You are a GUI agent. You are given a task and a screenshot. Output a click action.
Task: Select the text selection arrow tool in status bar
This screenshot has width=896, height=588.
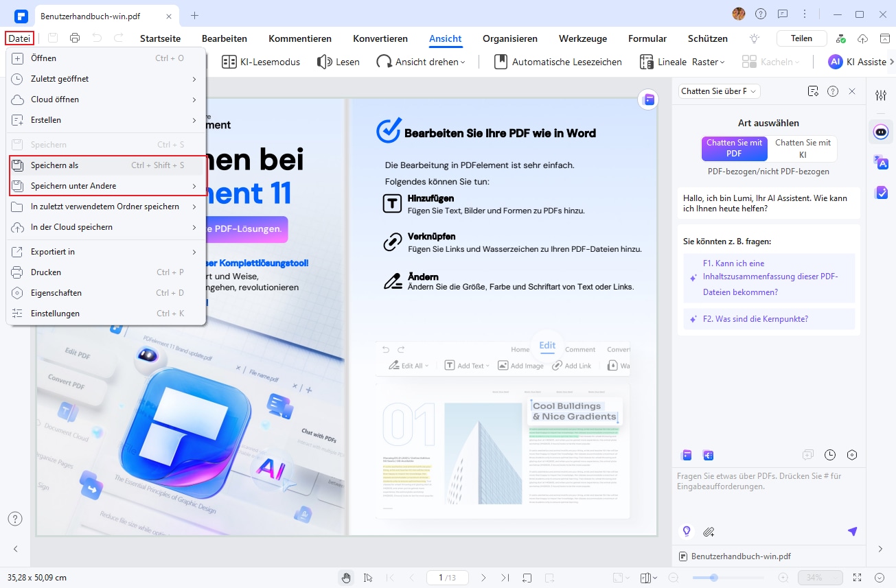pyautogui.click(x=369, y=578)
